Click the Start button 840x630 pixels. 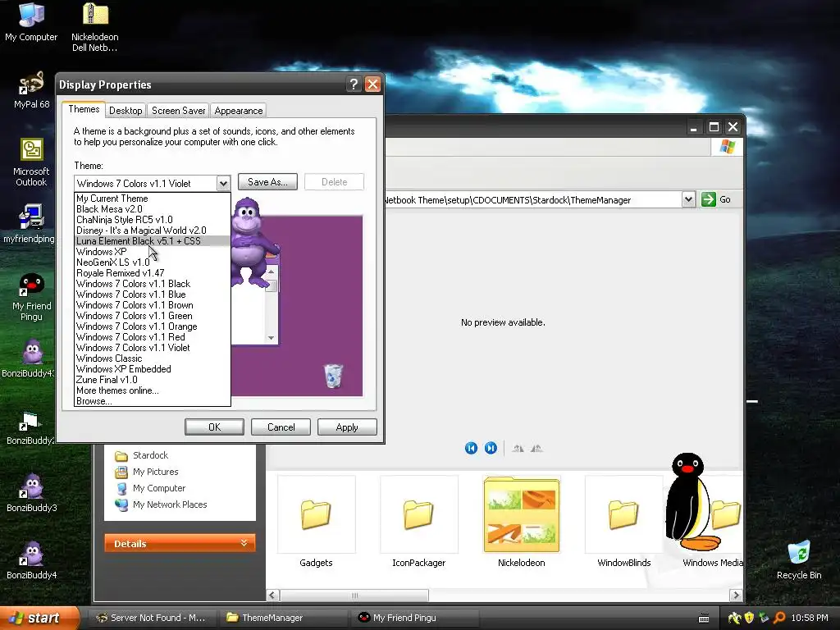tap(39, 618)
